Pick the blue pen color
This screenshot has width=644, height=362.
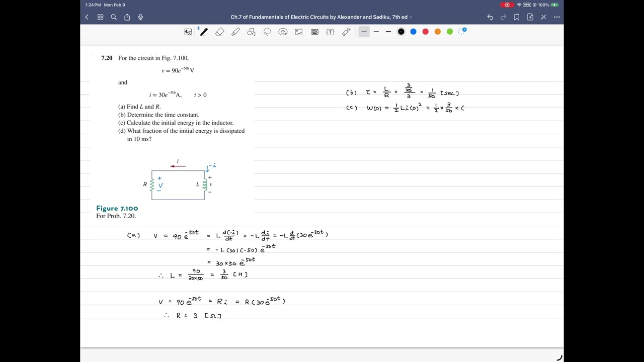tap(413, 32)
